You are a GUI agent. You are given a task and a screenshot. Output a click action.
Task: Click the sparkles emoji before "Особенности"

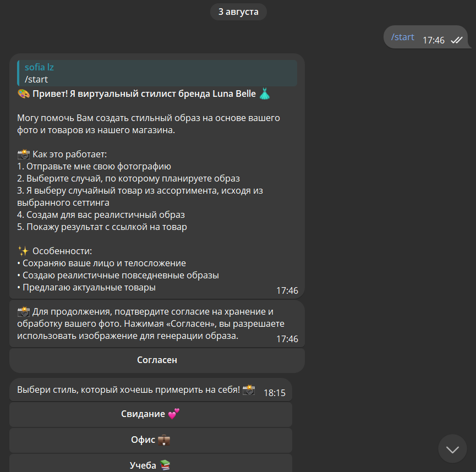pos(23,251)
